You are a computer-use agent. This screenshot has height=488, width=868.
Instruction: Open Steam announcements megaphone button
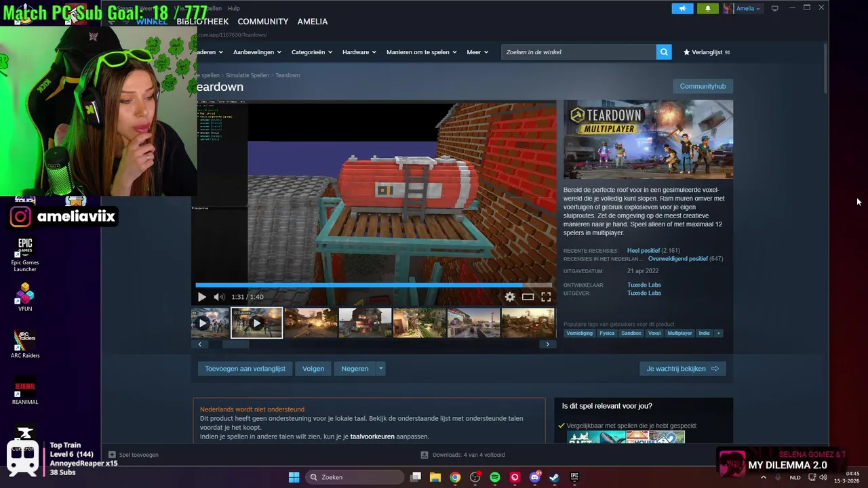click(x=683, y=8)
